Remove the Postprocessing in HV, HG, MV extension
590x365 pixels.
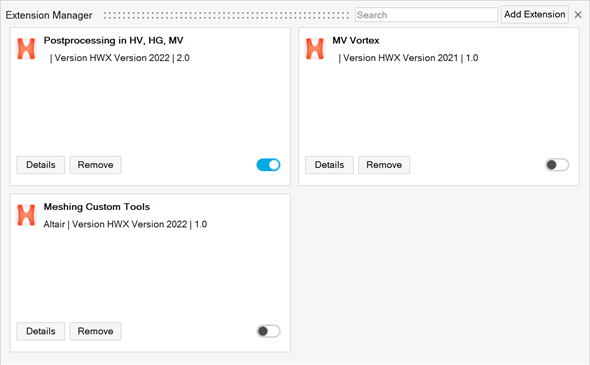pos(96,165)
